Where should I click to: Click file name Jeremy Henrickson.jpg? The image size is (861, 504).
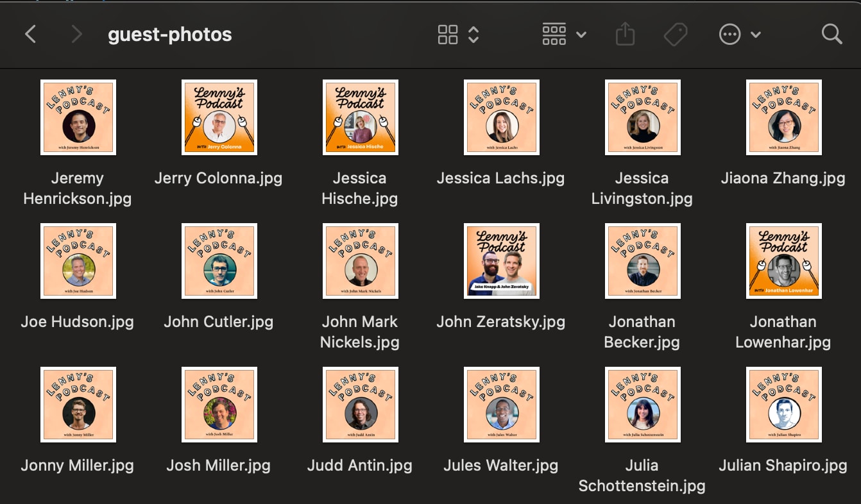[78, 189]
